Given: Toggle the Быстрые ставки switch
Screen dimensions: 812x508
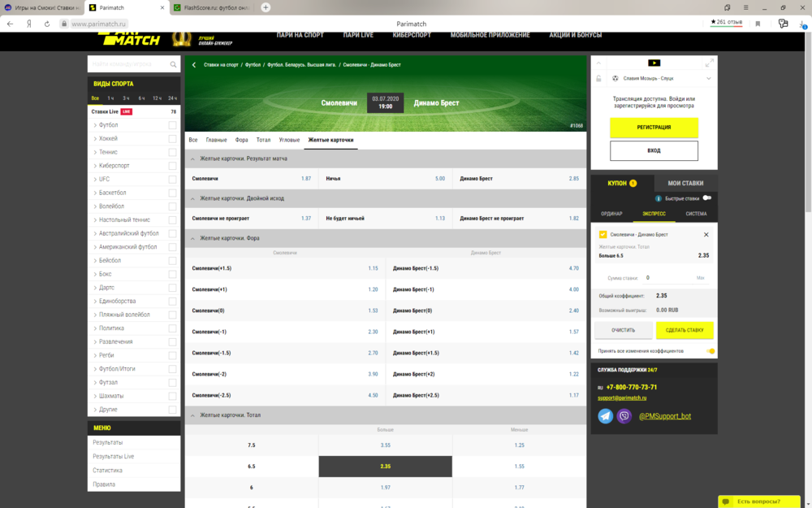Looking at the screenshot, I should coord(707,198).
